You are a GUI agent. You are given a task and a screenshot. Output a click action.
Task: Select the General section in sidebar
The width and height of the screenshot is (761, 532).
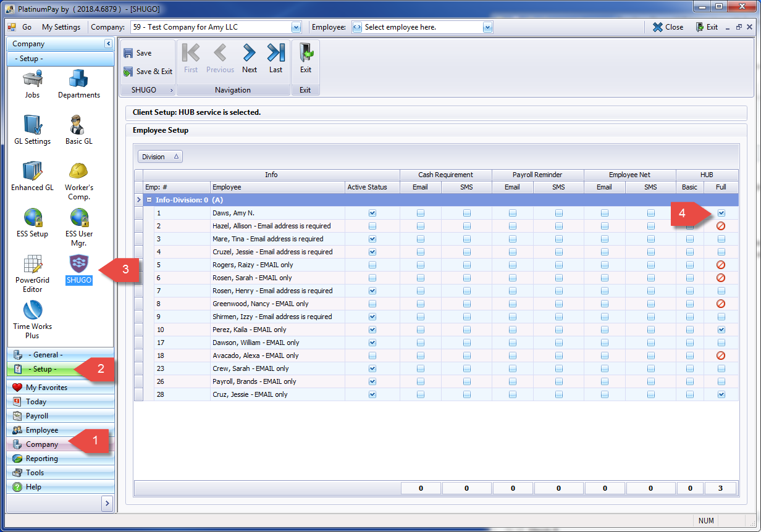[x=61, y=355]
